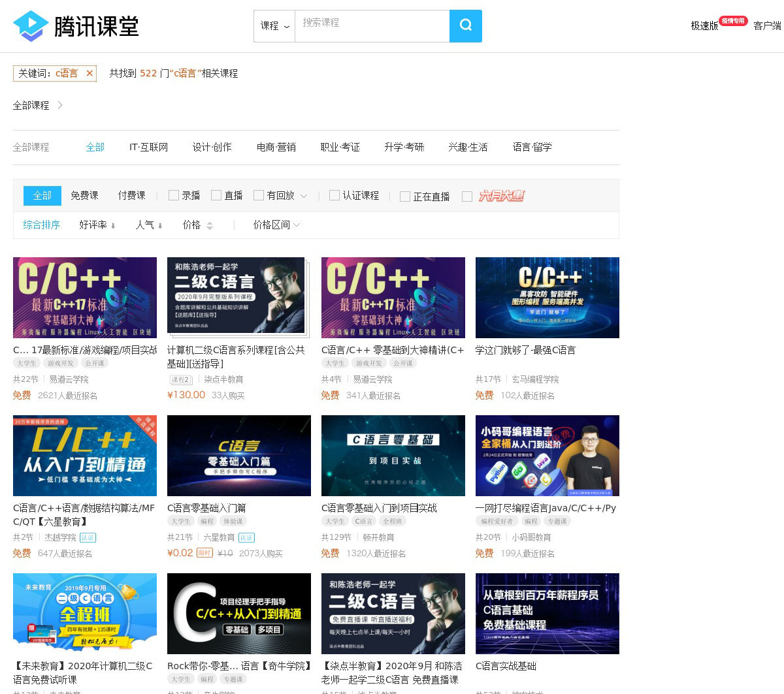Screen dimensions: 784x694
Task: Select the 兴趣·生活 category
Action: click(468, 147)
